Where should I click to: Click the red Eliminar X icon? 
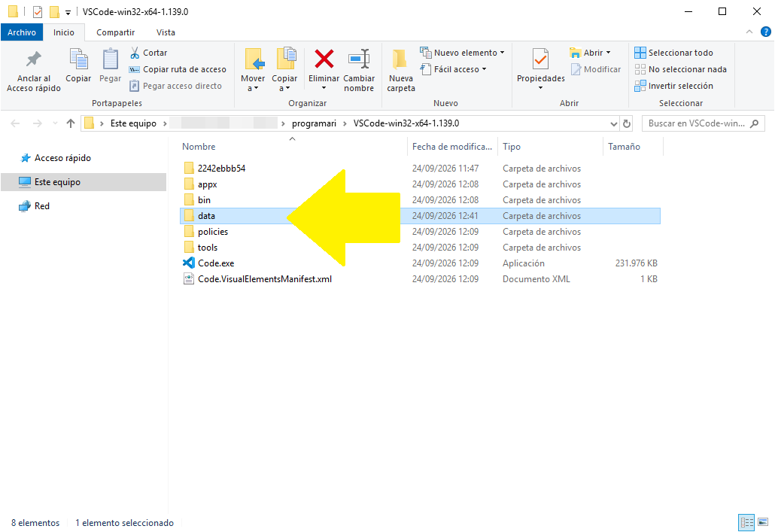pos(324,59)
